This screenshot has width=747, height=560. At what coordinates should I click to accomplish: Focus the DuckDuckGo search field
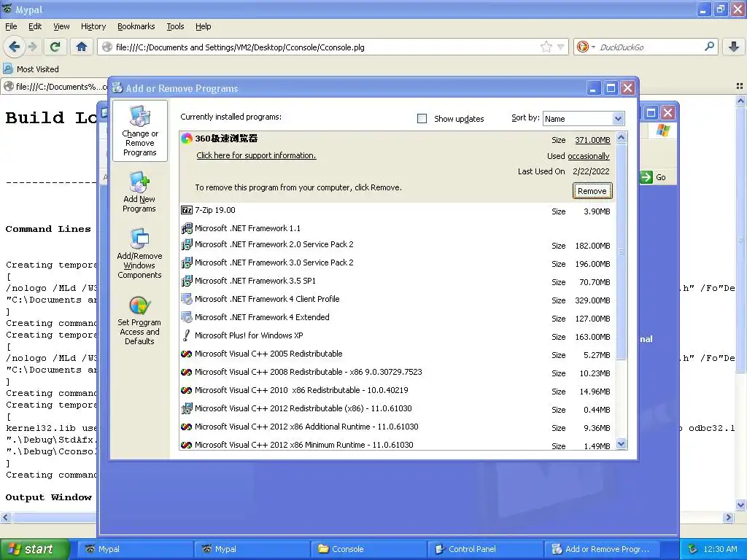click(650, 47)
